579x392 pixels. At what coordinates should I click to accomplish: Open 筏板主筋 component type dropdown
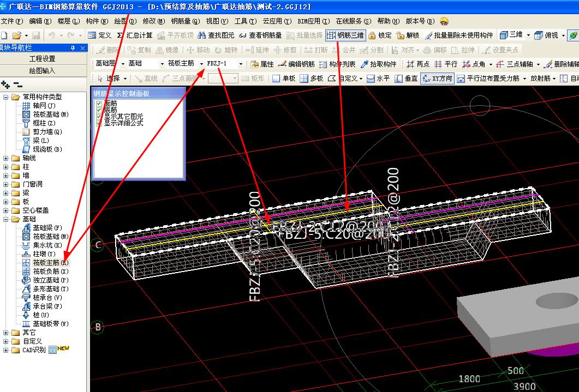coord(201,64)
